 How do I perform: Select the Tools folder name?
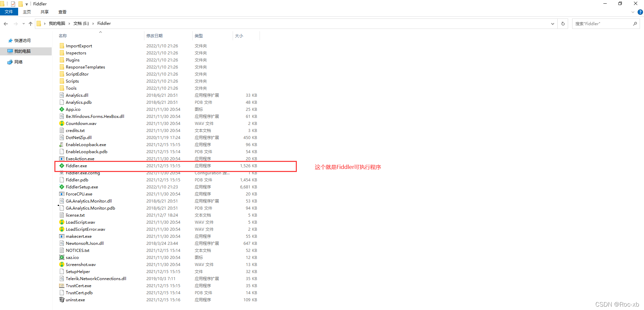[71, 88]
